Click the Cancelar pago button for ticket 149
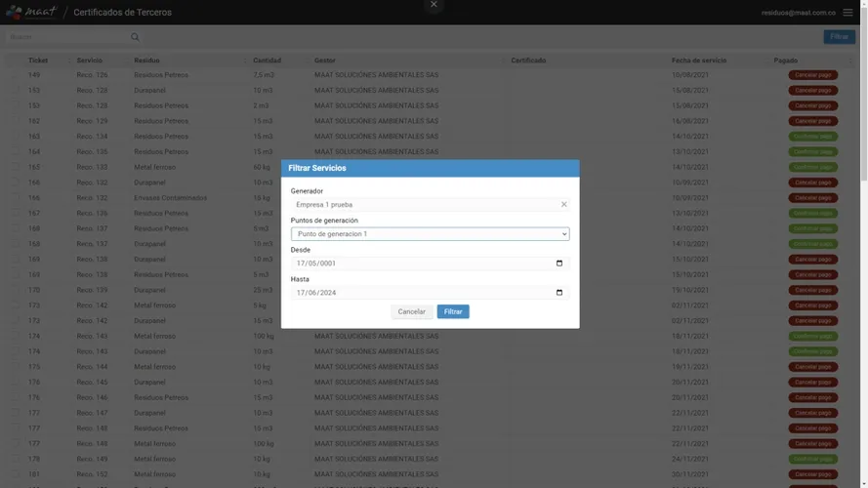 812,75
